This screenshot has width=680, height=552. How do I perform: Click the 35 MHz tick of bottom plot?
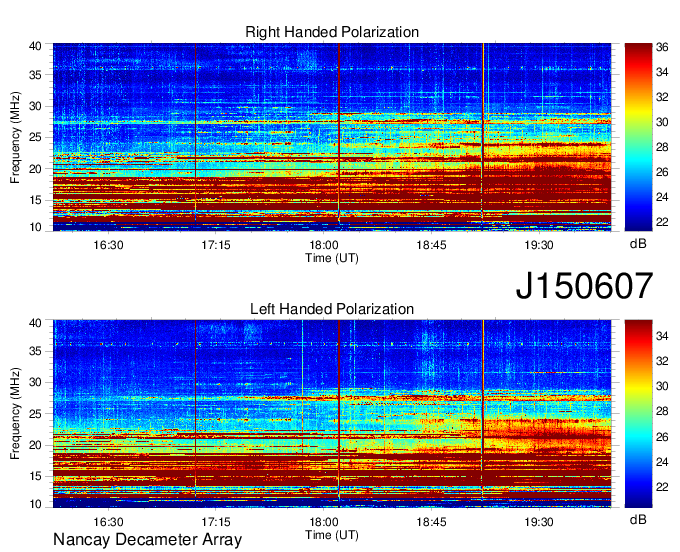[36, 351]
